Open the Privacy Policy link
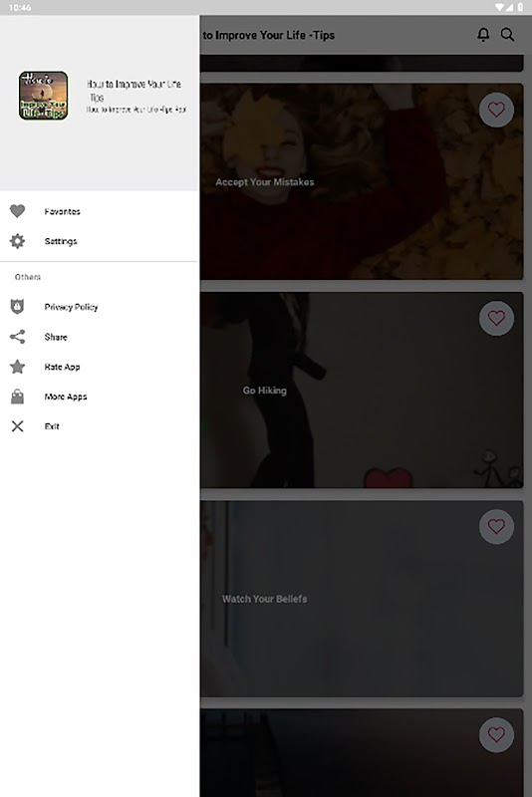Image resolution: width=532 pixels, height=797 pixels. 99,307
